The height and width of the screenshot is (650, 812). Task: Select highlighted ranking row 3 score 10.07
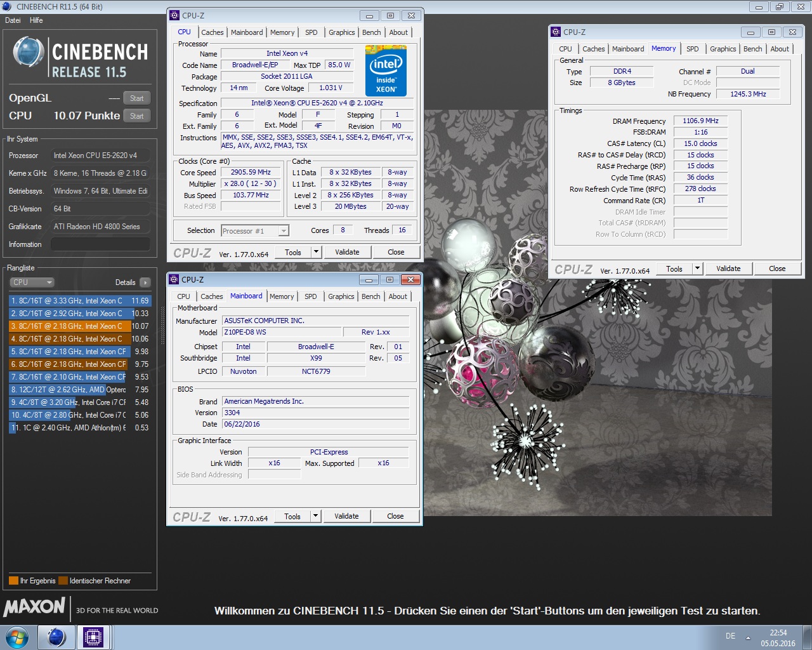click(x=79, y=326)
